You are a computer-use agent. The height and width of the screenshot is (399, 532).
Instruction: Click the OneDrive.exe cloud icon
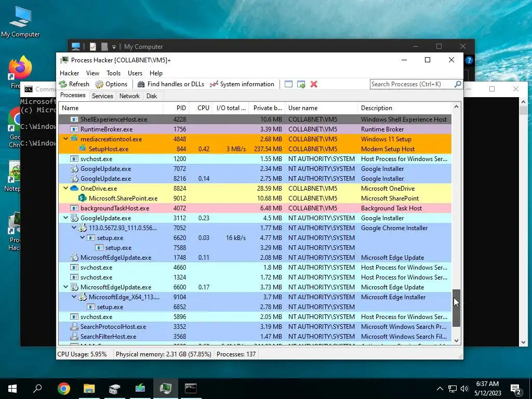(x=74, y=188)
